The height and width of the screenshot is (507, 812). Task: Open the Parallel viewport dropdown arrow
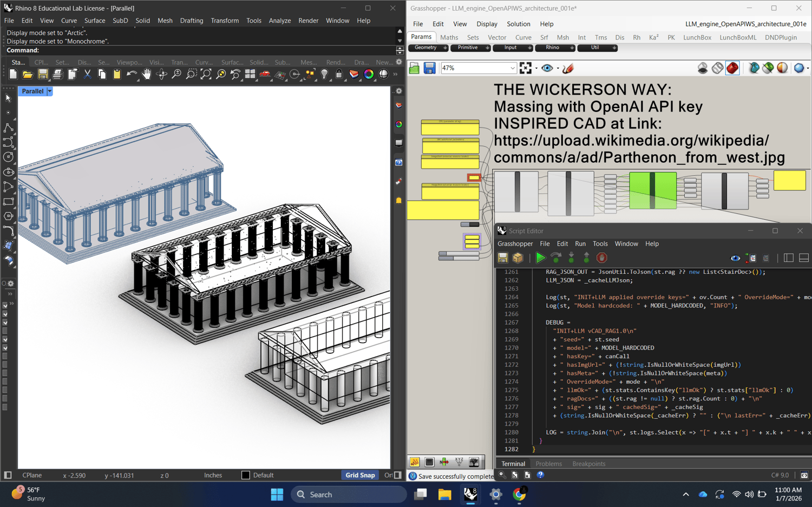50,91
